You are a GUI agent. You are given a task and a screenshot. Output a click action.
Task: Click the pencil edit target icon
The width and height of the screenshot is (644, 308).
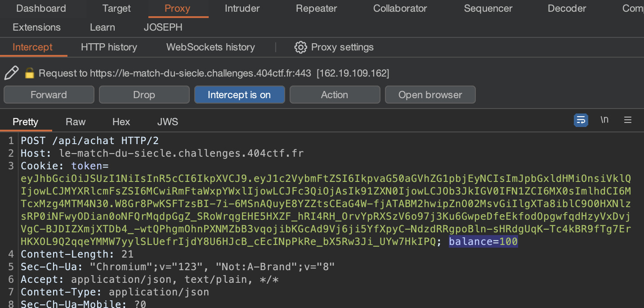(12, 72)
